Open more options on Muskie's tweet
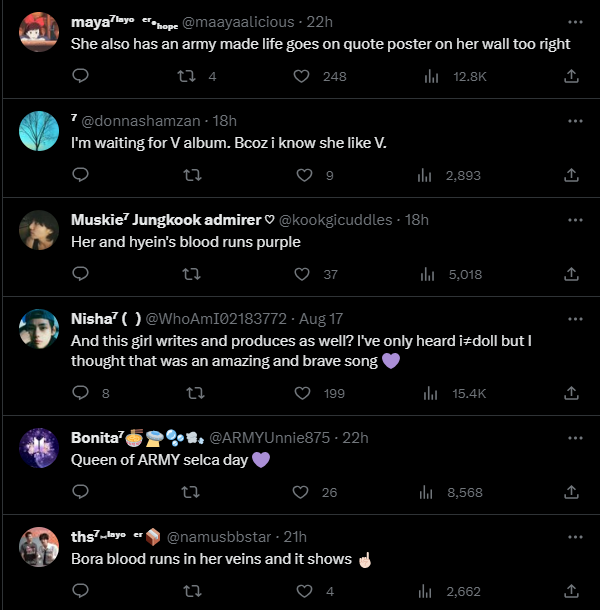This screenshot has height=610, width=600. (x=575, y=219)
